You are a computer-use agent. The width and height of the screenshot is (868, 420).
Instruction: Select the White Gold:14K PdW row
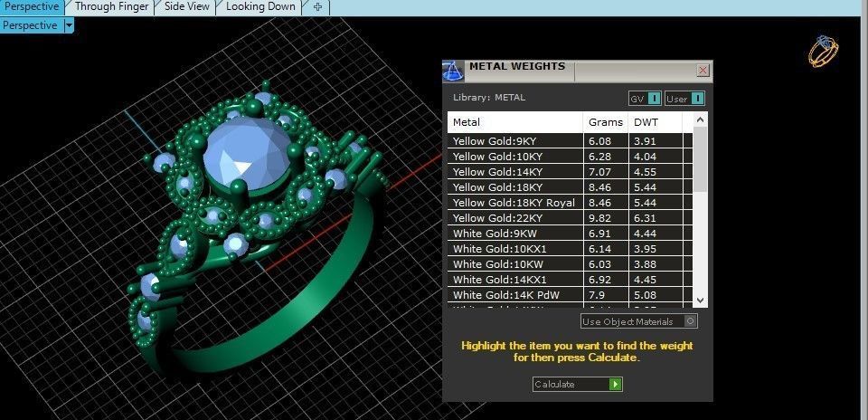[x=571, y=295]
